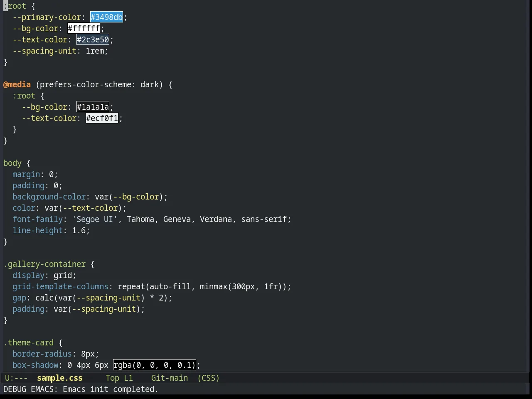Image resolution: width=532 pixels, height=399 pixels.
Task: Click the .theme-card selector
Action: [x=28, y=342]
